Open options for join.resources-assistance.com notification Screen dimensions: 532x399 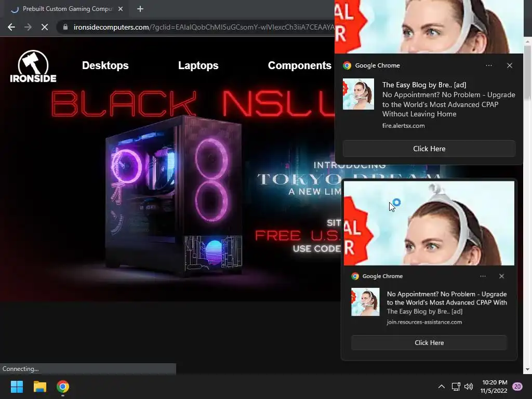click(x=483, y=276)
